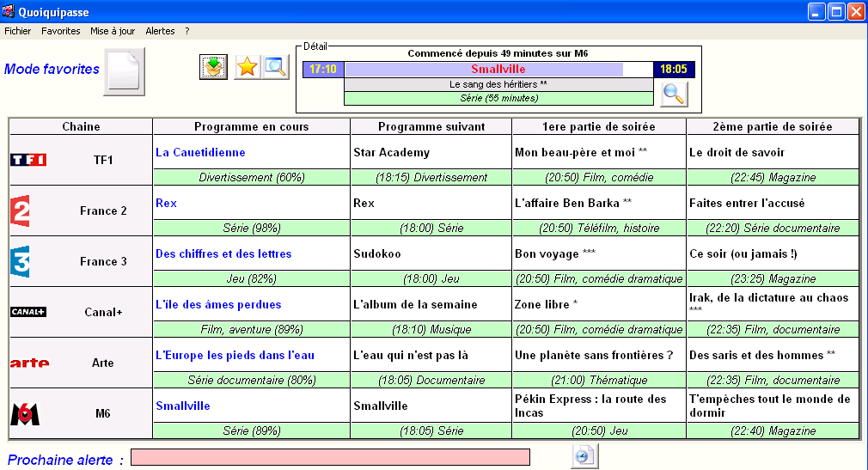Minimize the Quoiquipasse window

[816, 12]
